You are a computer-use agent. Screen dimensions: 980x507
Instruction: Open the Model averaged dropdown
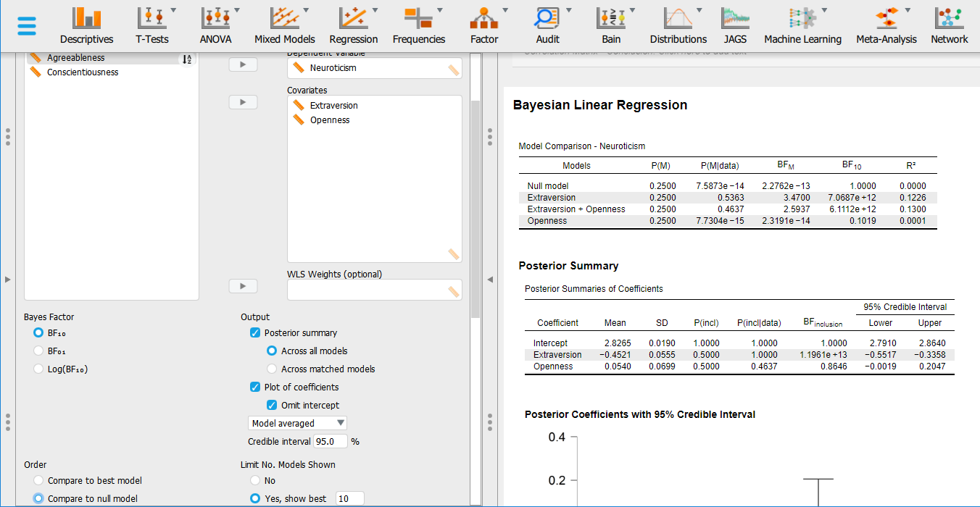[x=297, y=423]
